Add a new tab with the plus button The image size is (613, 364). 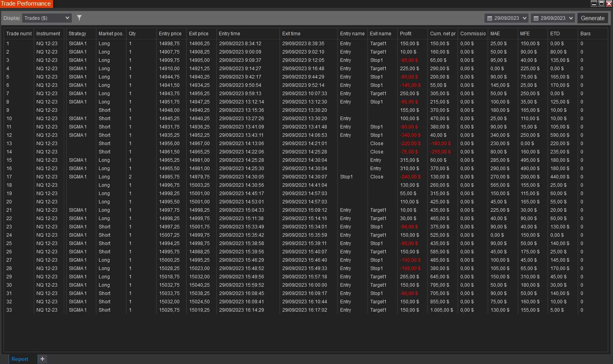[42, 359]
